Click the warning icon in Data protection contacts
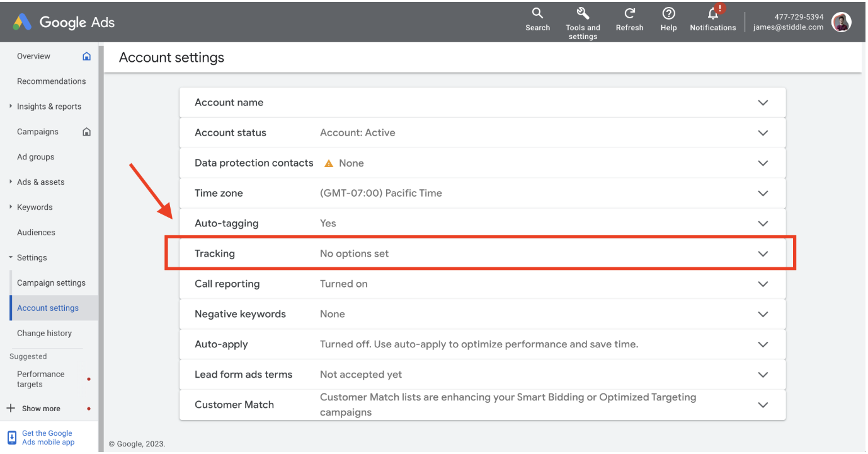868x454 pixels. (x=328, y=163)
